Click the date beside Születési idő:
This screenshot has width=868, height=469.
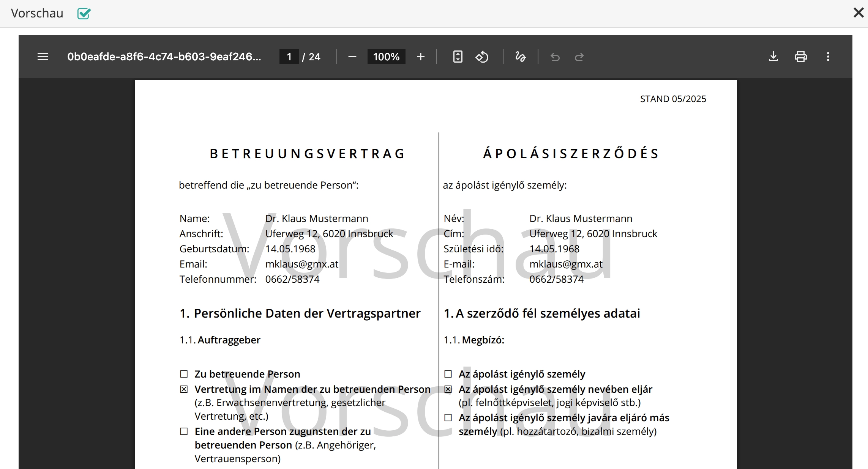[x=554, y=249]
